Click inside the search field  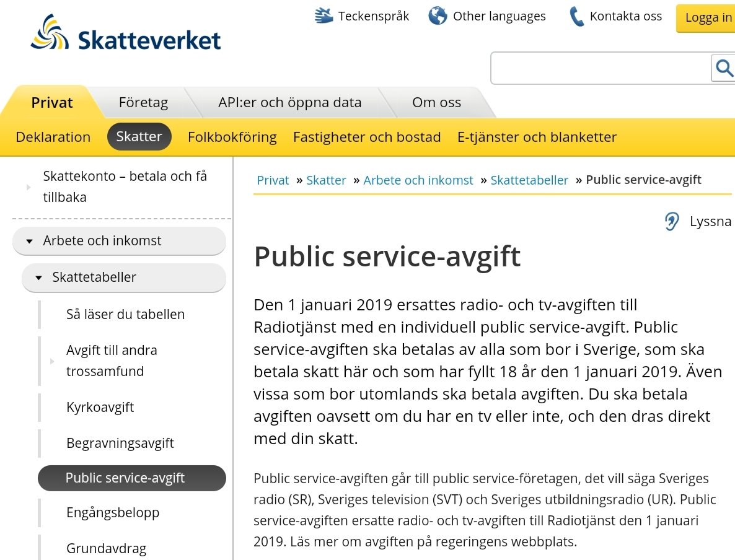click(x=595, y=68)
